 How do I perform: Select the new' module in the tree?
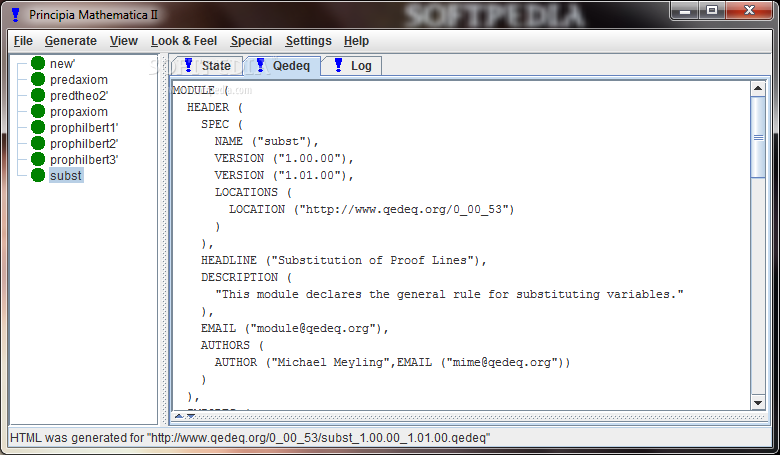tap(62, 64)
